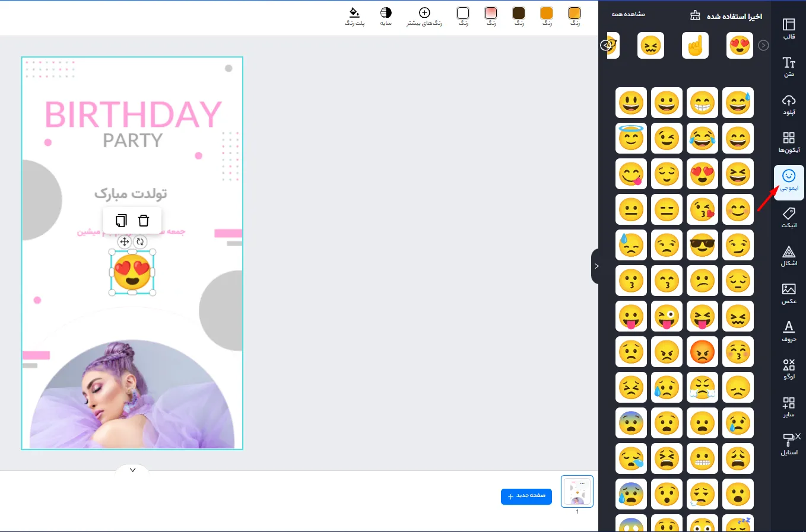Open رنگ‌های بیشتر more colors
This screenshot has height=532, width=806.
424,17
